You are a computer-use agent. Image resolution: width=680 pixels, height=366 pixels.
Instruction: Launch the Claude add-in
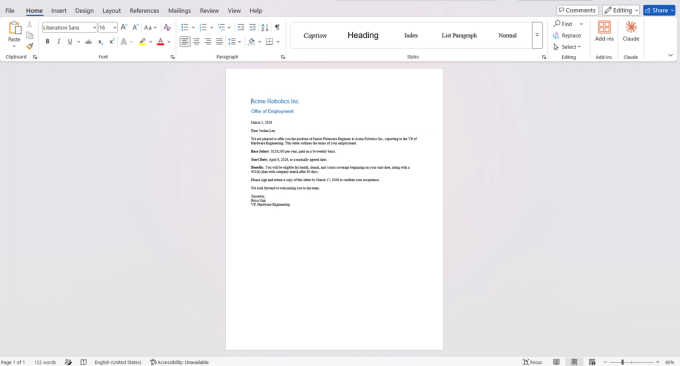[631, 31]
